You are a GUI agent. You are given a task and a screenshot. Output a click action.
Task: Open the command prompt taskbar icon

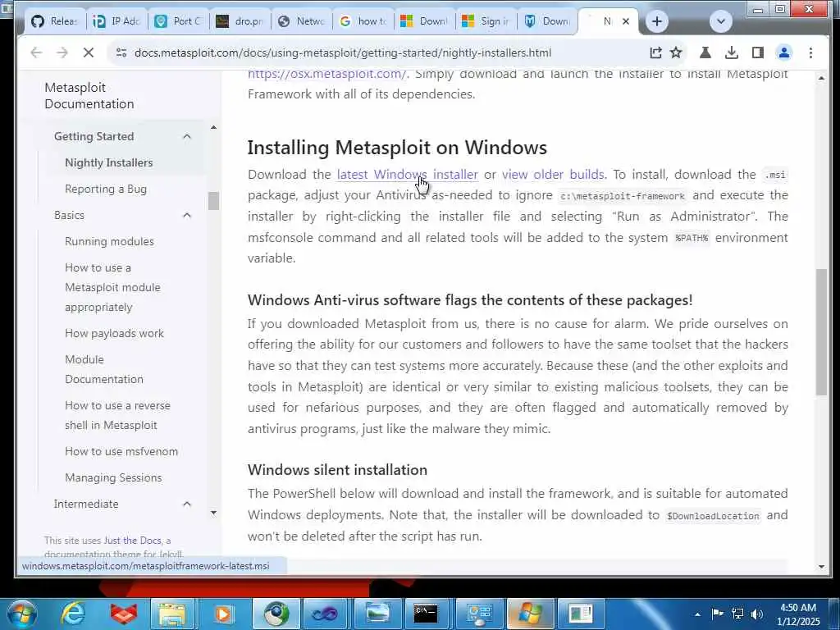[426, 614]
